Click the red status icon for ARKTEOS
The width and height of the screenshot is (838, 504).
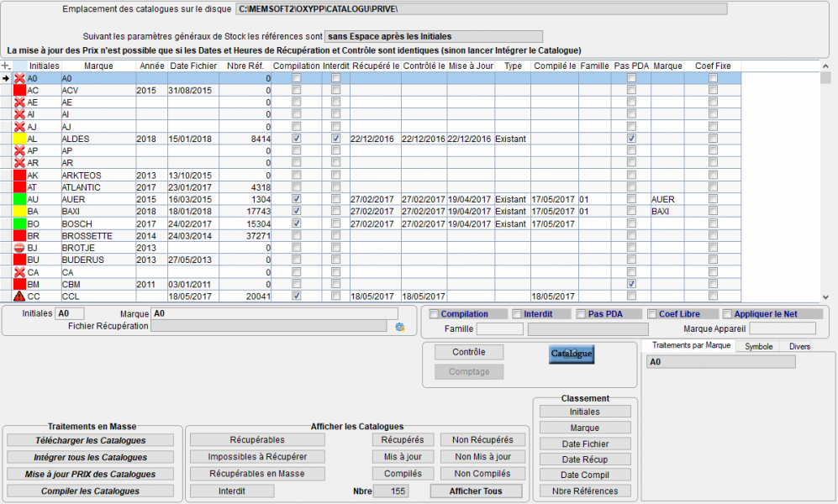pos(20,175)
